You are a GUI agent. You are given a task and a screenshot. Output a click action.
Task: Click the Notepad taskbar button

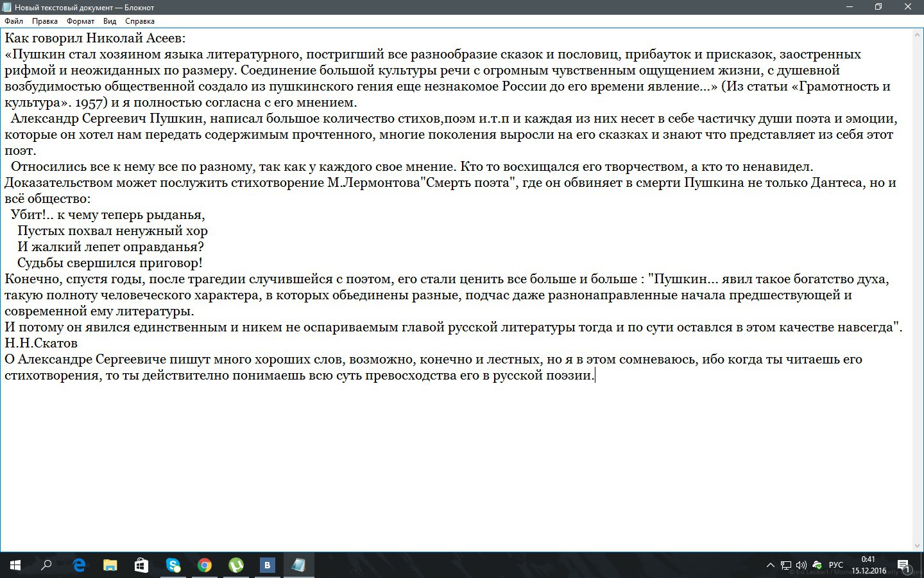[x=299, y=565]
